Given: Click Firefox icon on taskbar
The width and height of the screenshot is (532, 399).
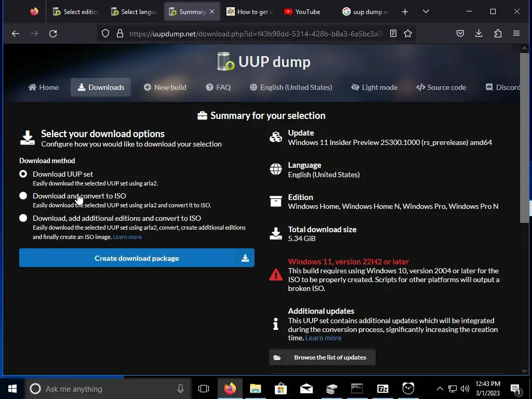Looking at the screenshot, I should [x=230, y=389].
